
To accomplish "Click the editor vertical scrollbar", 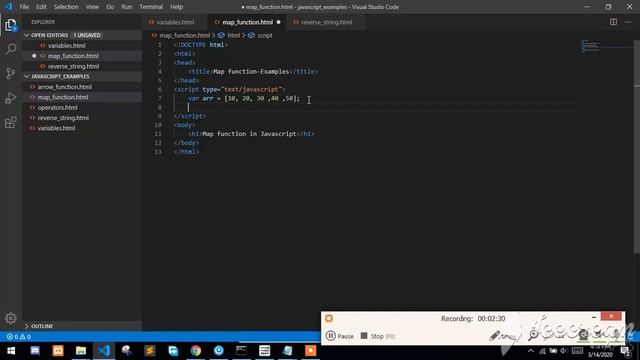I will (637, 147).
